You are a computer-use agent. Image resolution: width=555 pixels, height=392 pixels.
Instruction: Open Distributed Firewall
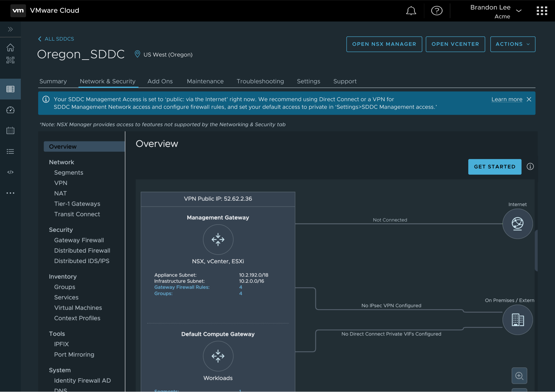click(82, 251)
